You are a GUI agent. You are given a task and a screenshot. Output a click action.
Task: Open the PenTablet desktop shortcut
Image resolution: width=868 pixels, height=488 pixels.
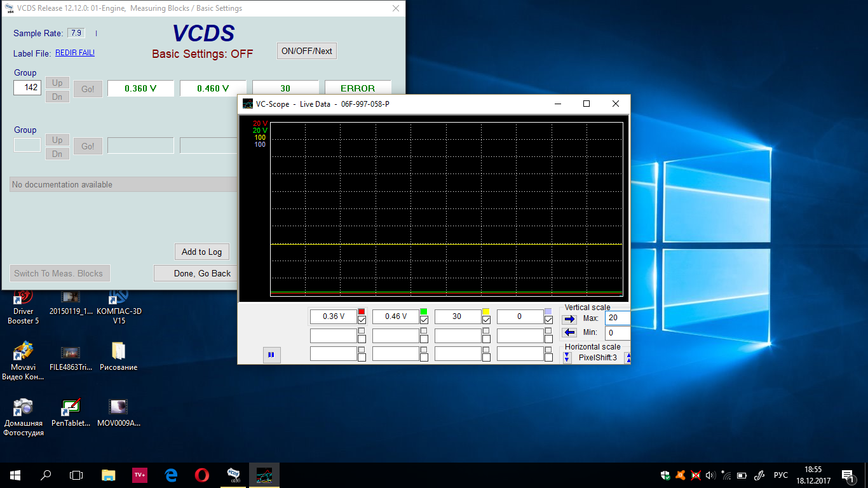[71, 413]
